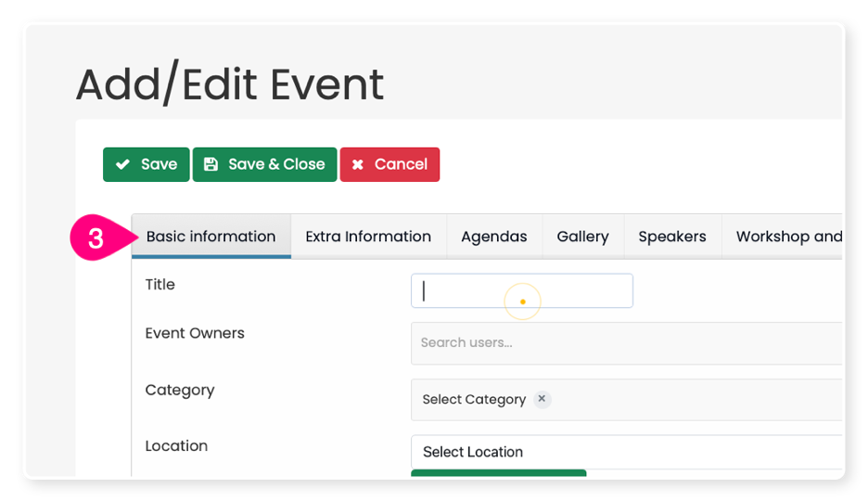Click the X icon on the Cancel button

coord(358,164)
